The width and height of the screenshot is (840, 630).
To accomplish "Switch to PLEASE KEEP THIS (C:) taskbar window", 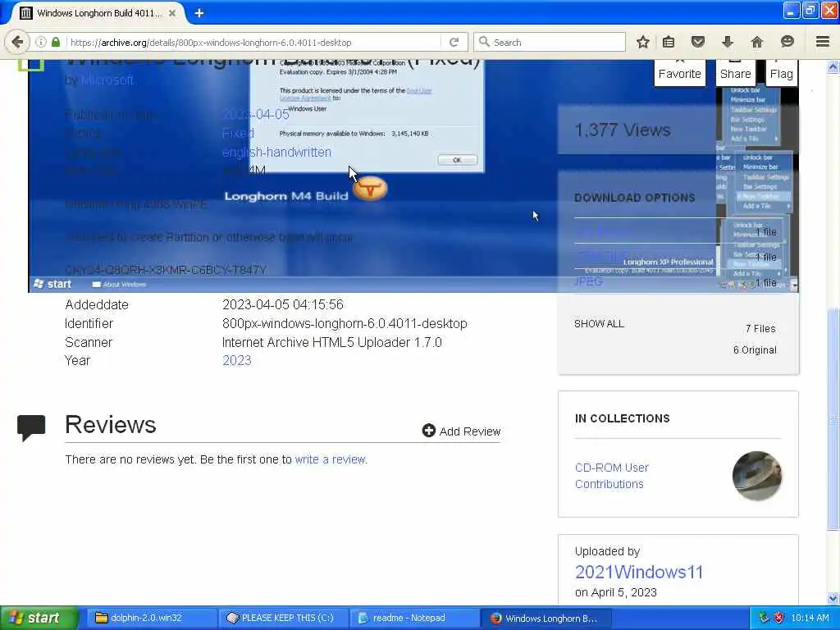I will [283, 618].
